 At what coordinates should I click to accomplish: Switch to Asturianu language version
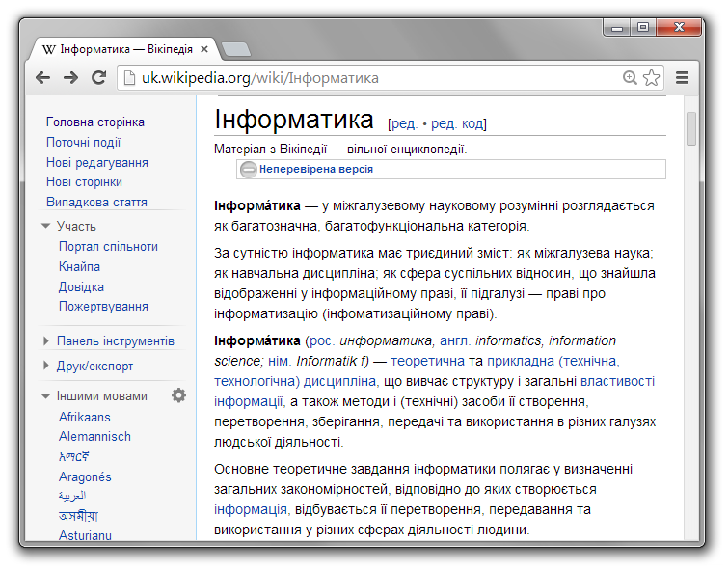[85, 535]
